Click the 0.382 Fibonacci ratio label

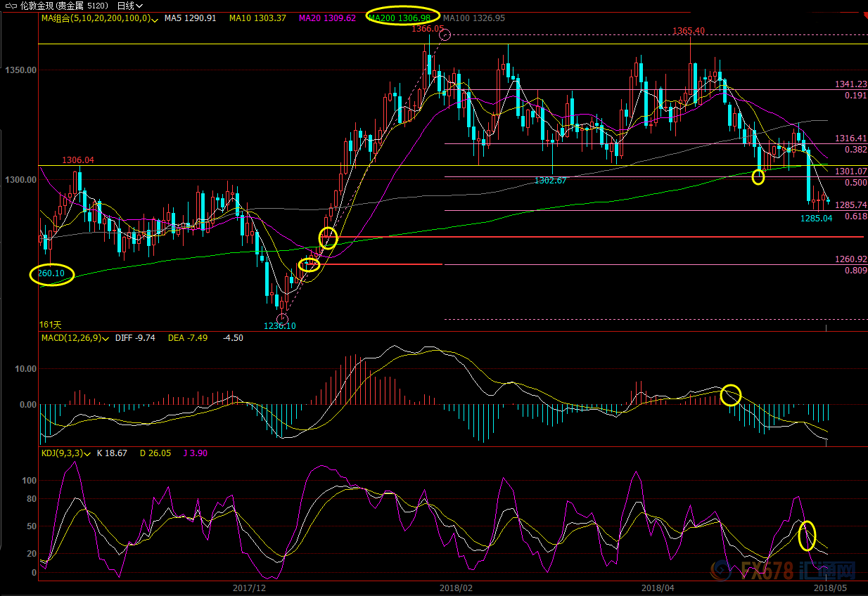[856, 150]
